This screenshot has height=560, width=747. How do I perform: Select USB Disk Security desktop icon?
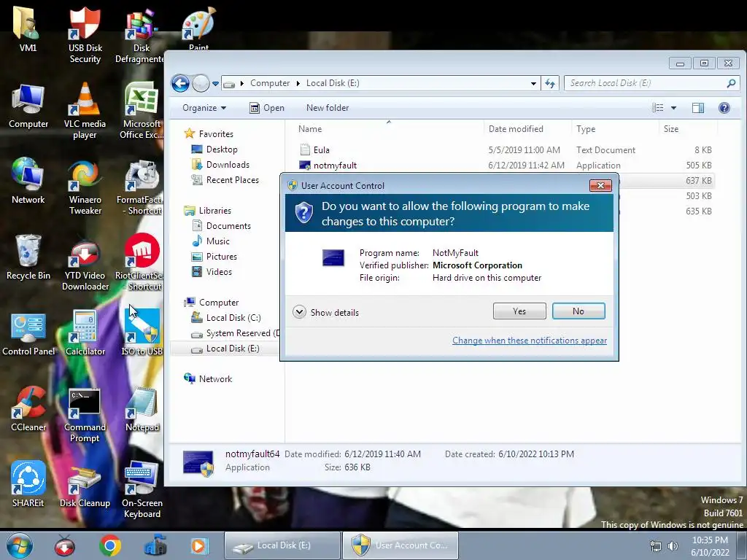pyautogui.click(x=85, y=35)
